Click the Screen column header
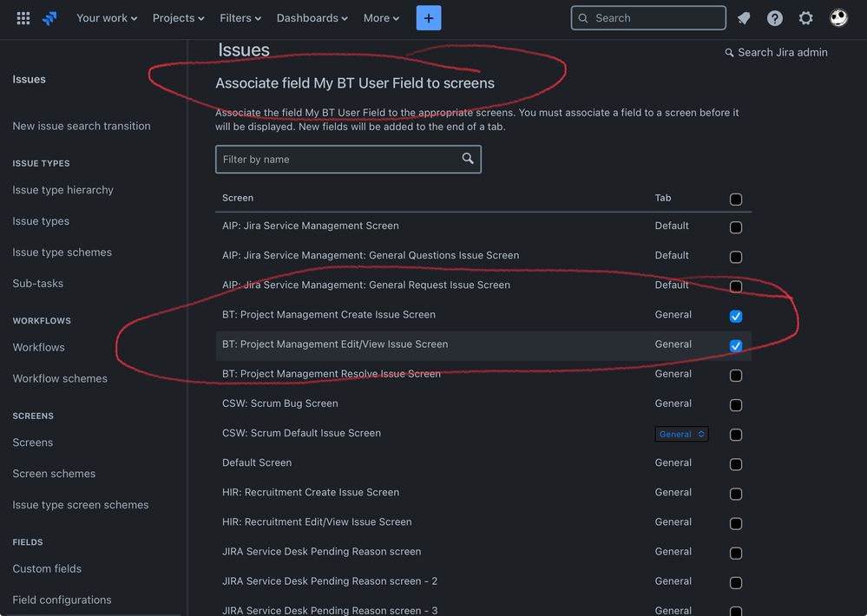Screen dimensions: 867x616 [238, 198]
